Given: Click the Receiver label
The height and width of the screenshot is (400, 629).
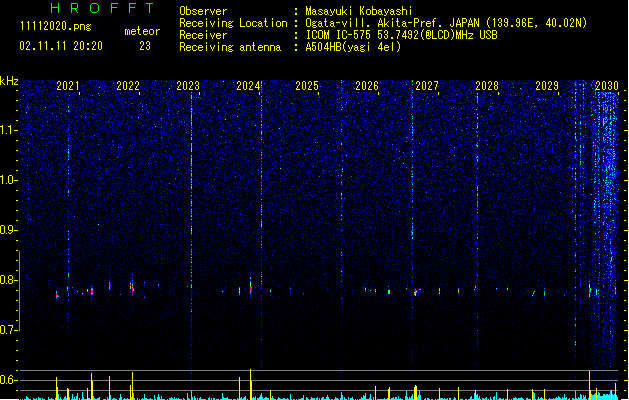Looking at the screenshot, I should tap(203, 35).
